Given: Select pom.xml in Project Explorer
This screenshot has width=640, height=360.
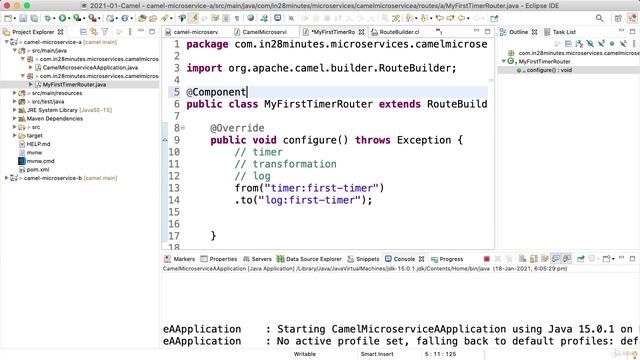Looking at the screenshot, I should pyautogui.click(x=38, y=169).
